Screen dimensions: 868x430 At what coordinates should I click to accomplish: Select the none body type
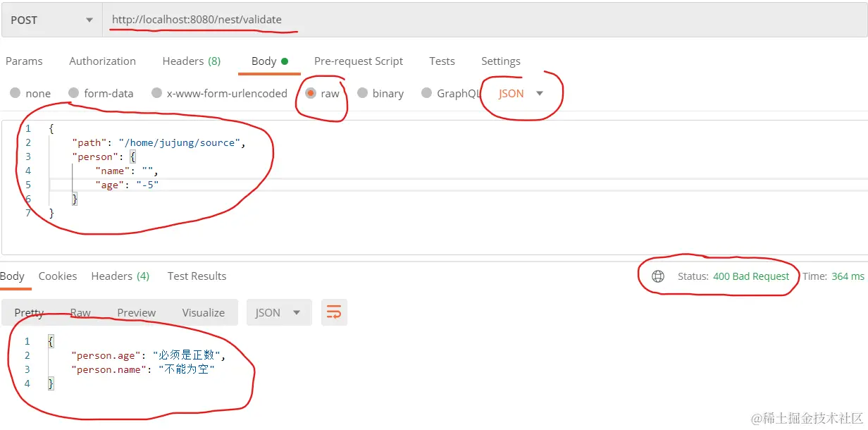pos(30,93)
